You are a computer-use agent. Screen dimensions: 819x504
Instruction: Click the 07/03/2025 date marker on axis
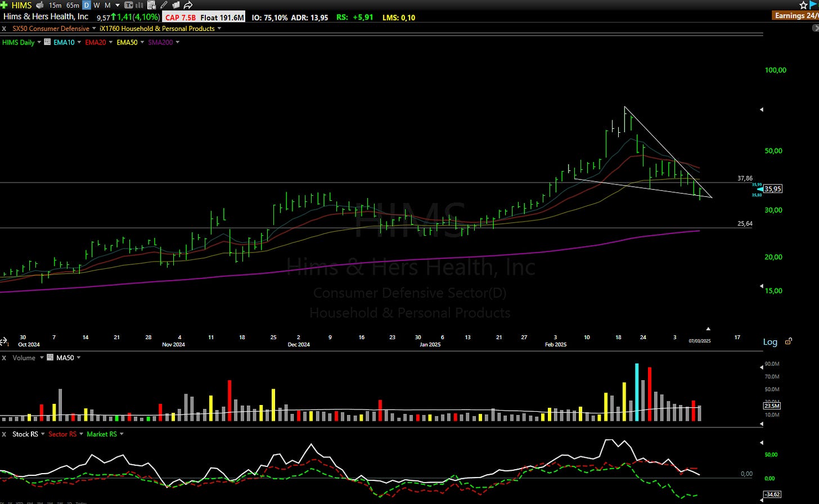pos(700,341)
